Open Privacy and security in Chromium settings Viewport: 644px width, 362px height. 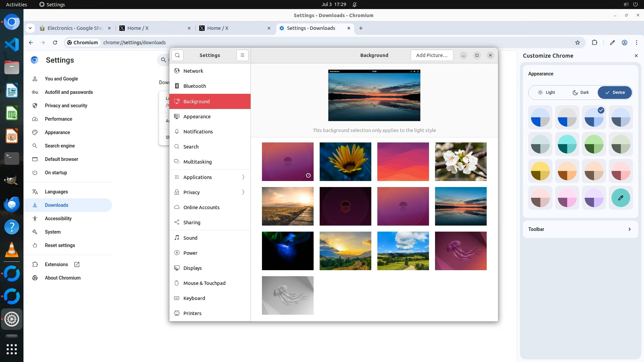point(66,106)
